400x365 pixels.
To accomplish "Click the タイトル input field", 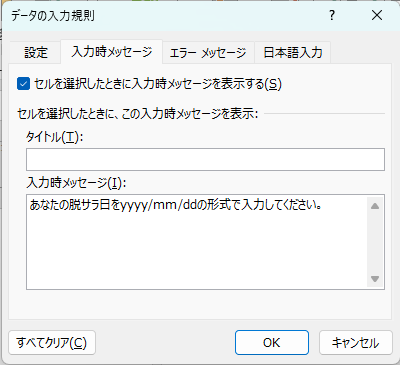I will (205, 160).
